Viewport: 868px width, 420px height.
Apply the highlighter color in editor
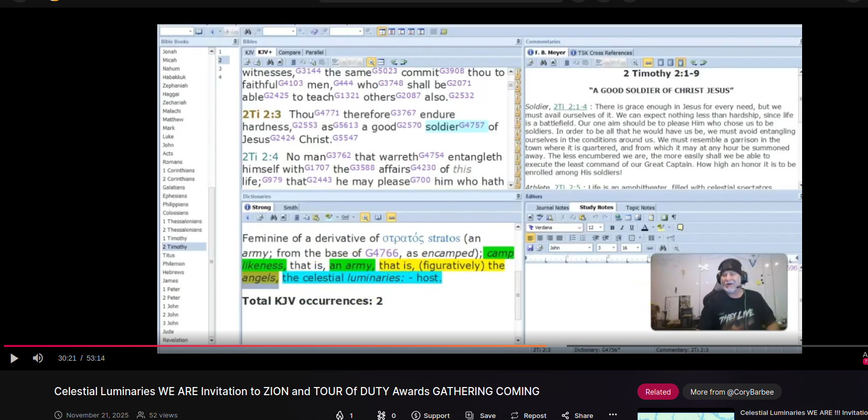[x=661, y=228]
